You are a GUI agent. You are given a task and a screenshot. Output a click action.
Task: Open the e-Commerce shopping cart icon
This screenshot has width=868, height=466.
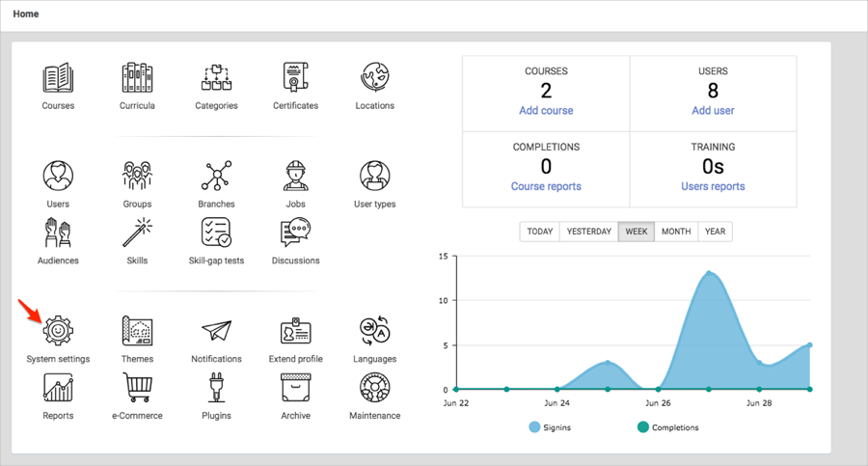tap(137, 389)
